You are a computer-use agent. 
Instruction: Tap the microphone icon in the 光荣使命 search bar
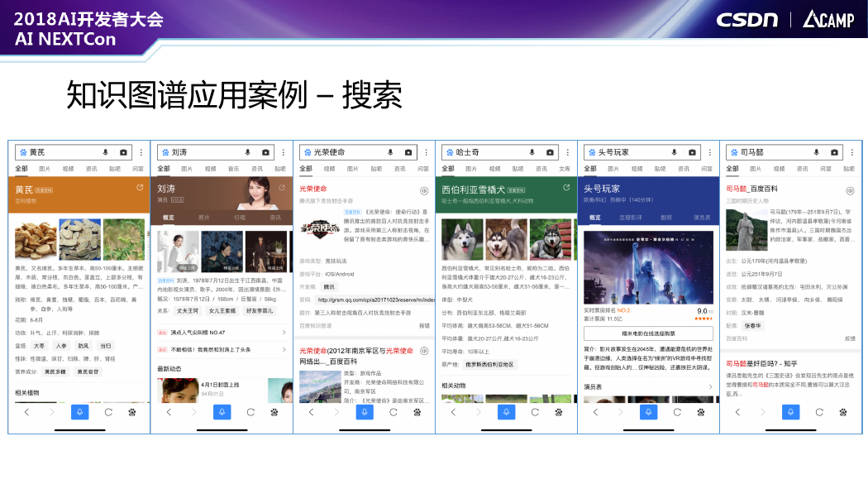click(x=390, y=152)
